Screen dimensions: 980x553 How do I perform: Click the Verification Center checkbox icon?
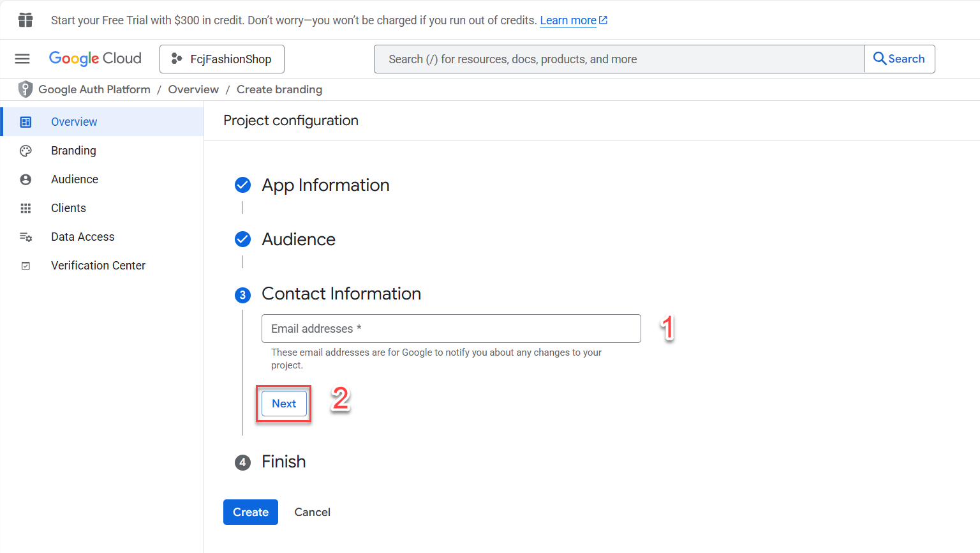coord(26,266)
